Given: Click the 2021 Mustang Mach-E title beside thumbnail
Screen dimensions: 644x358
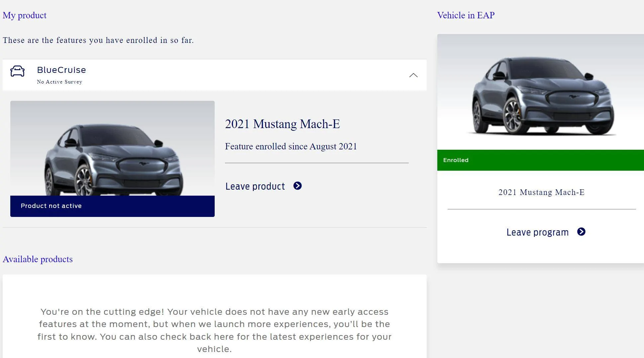Looking at the screenshot, I should click(282, 124).
